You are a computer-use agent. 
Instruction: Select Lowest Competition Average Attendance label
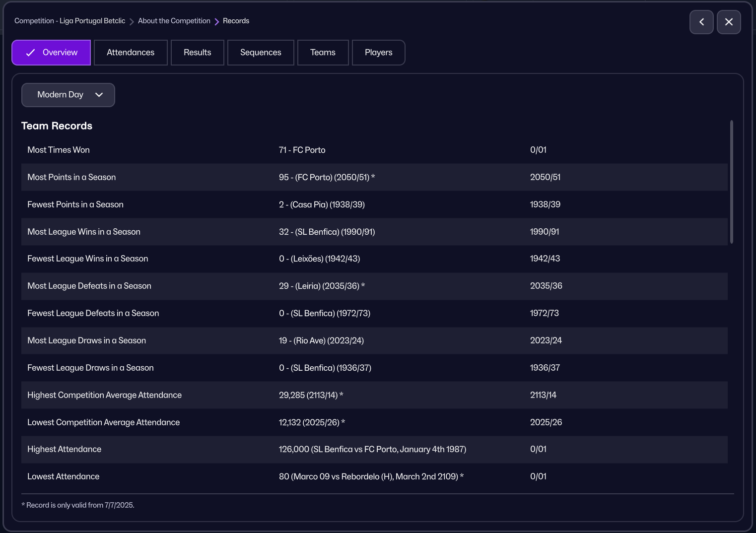(104, 422)
